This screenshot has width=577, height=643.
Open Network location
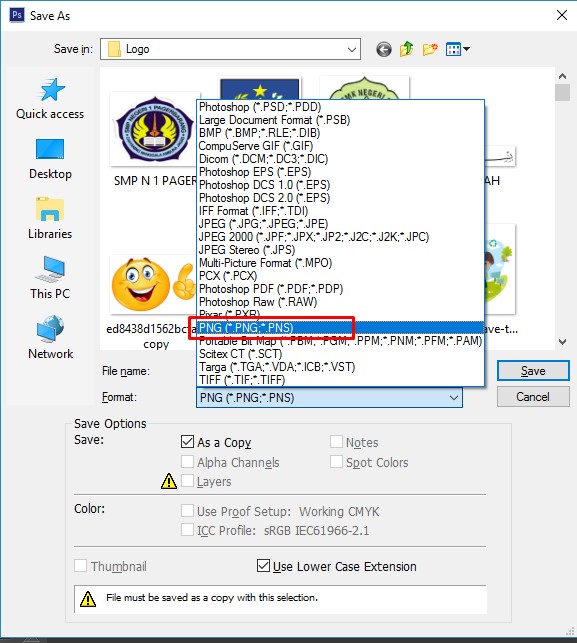50,338
